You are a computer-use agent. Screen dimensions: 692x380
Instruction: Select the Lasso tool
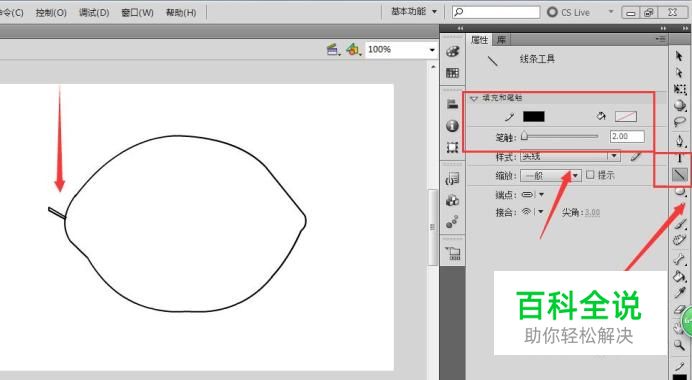point(680,122)
